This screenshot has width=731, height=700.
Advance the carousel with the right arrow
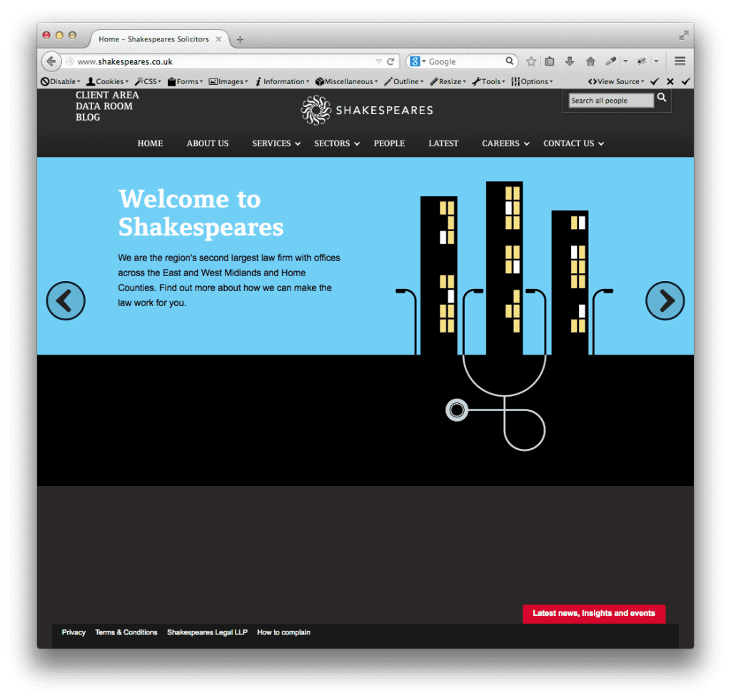click(x=665, y=300)
